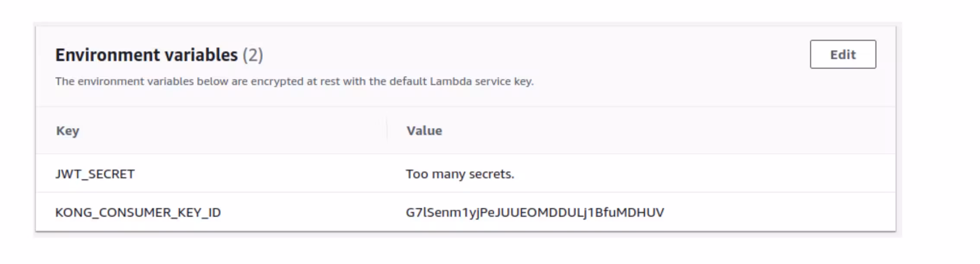Click the word "encrypted" in the description
Screen dimensions: 980x264
click(x=277, y=81)
